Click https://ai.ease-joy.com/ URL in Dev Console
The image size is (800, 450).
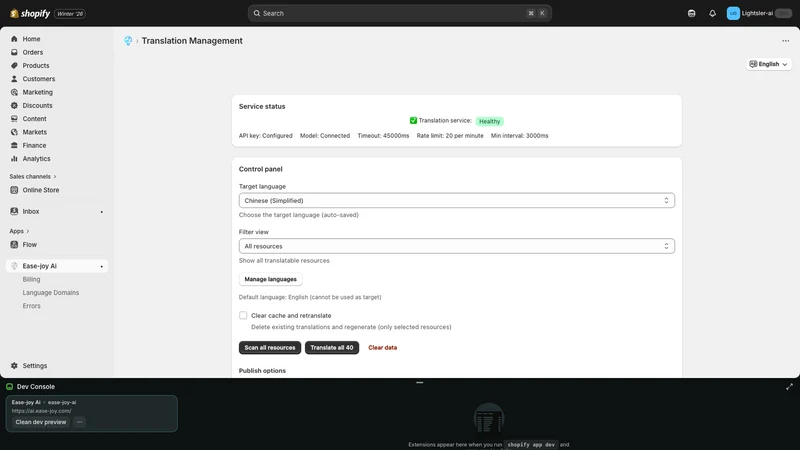point(41,411)
